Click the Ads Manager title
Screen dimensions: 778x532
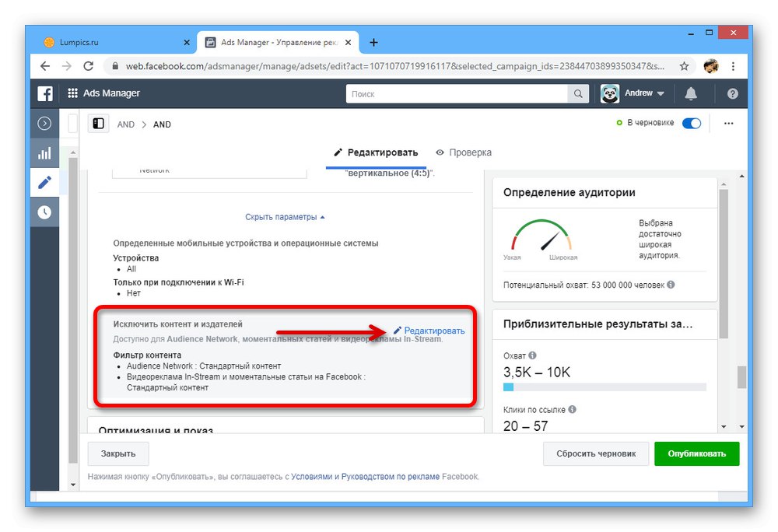[111, 93]
